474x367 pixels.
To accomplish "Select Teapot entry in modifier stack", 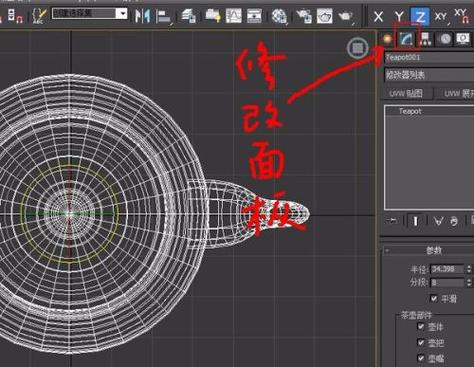I will point(410,111).
